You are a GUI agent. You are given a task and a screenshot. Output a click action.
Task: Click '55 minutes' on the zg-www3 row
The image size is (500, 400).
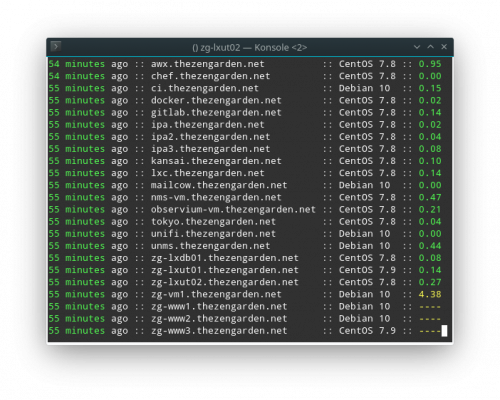[77, 331]
